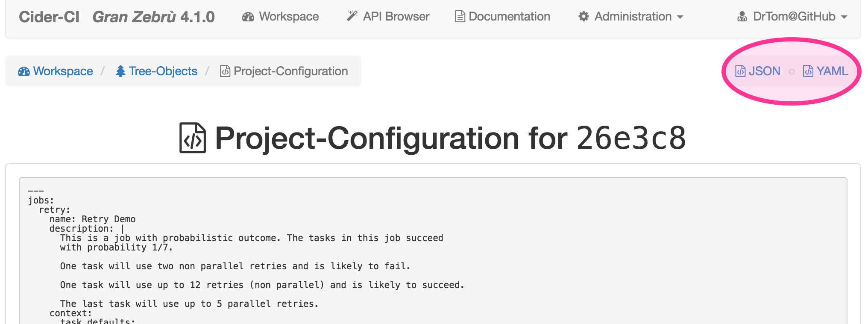Click the large code-file icon in the heading

[193, 138]
